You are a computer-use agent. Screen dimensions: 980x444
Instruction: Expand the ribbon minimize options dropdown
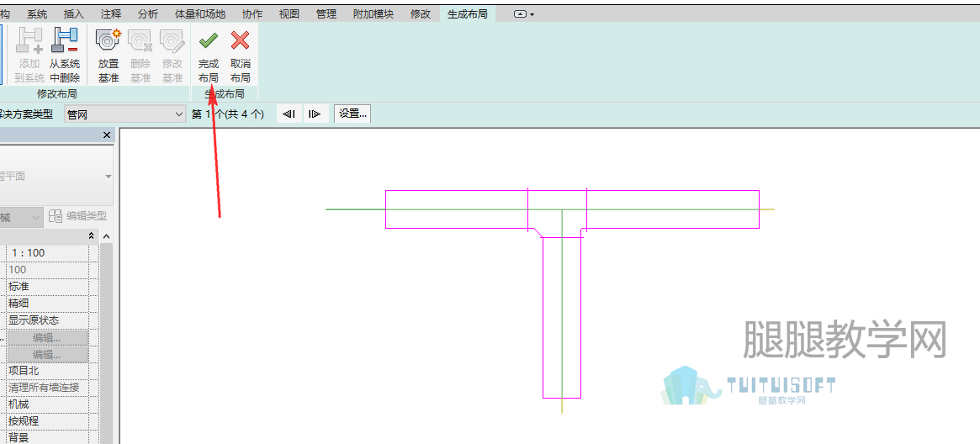coord(524,13)
